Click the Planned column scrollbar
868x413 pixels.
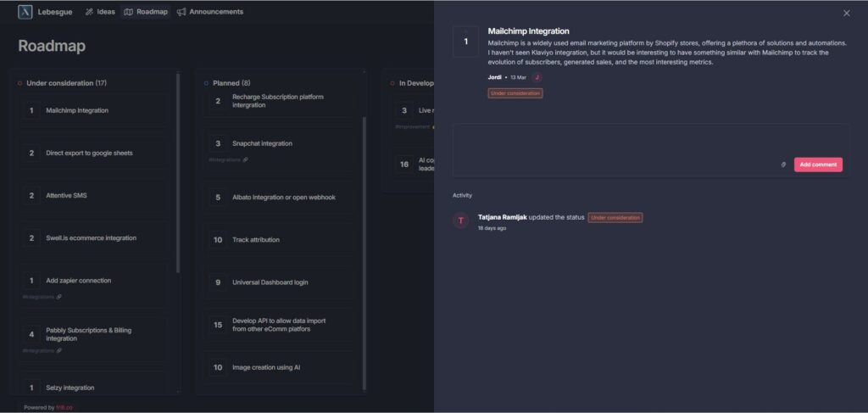[364, 253]
